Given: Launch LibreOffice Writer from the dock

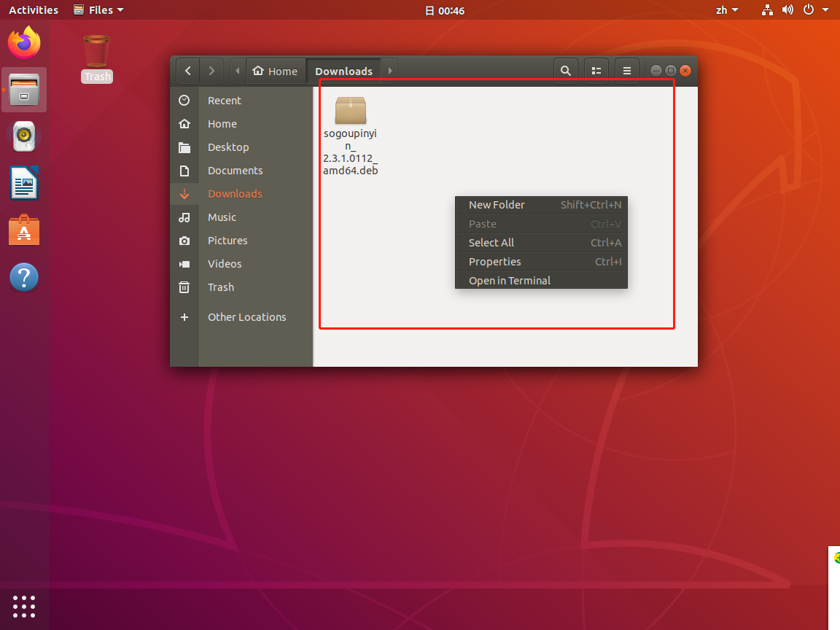Looking at the screenshot, I should tap(24, 183).
